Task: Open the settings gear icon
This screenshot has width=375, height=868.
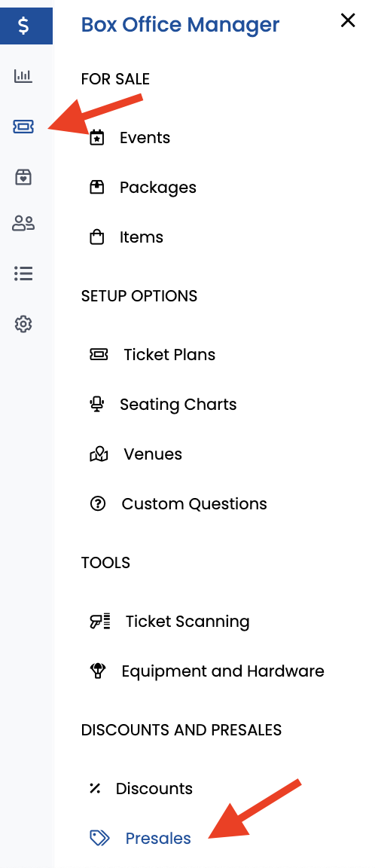Action: (x=23, y=324)
